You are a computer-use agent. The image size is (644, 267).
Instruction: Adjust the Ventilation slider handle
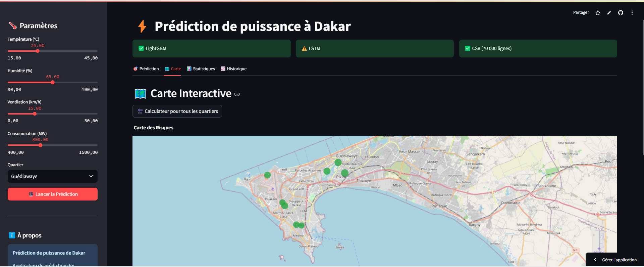35,114
